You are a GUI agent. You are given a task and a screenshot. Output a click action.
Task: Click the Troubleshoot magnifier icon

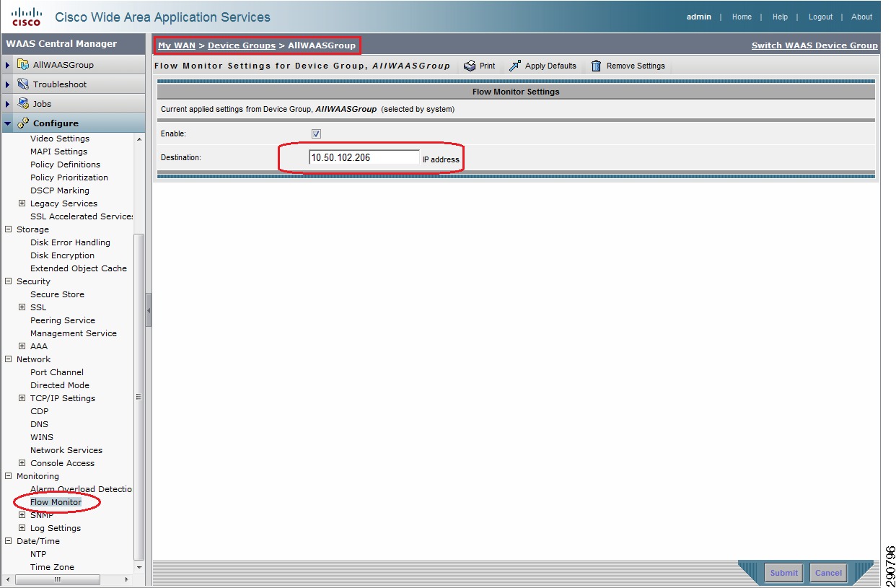point(23,84)
